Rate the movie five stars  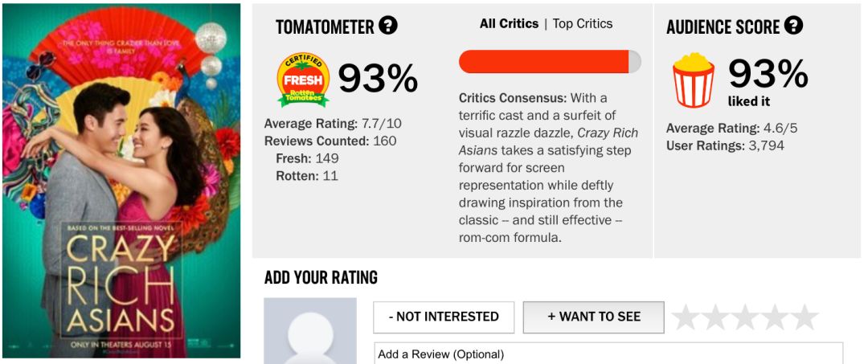click(804, 317)
